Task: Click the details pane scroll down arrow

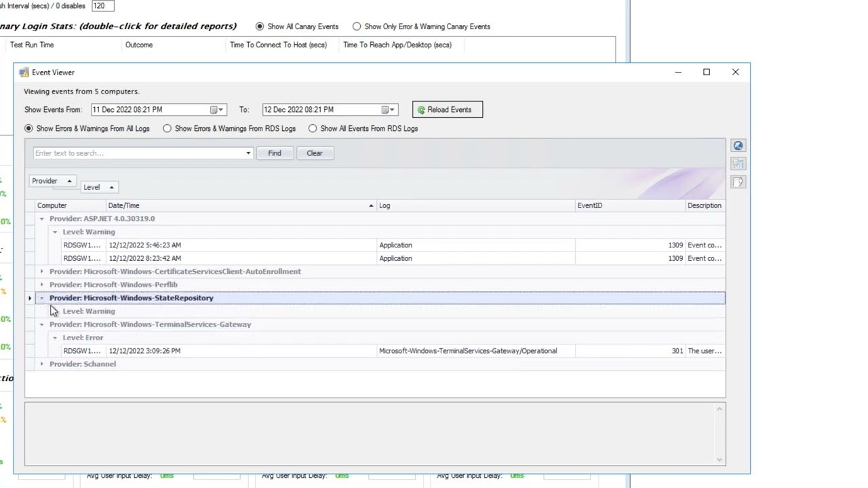Action: point(719,460)
